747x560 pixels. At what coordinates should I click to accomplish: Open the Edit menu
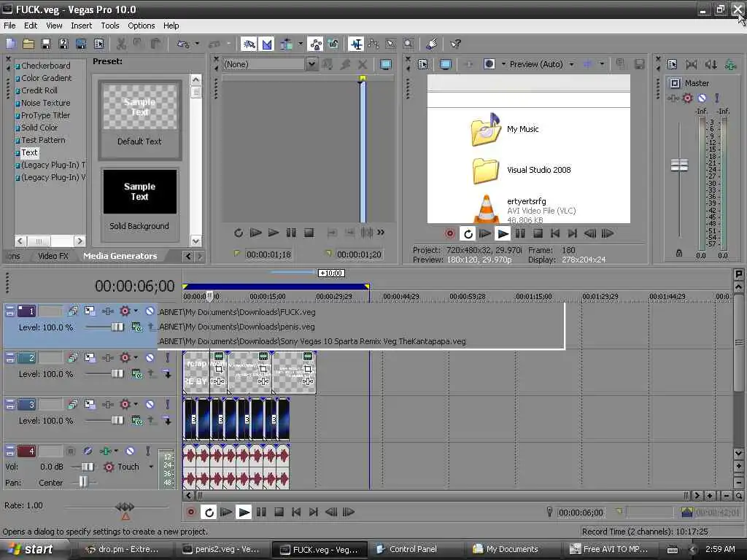(x=31, y=26)
